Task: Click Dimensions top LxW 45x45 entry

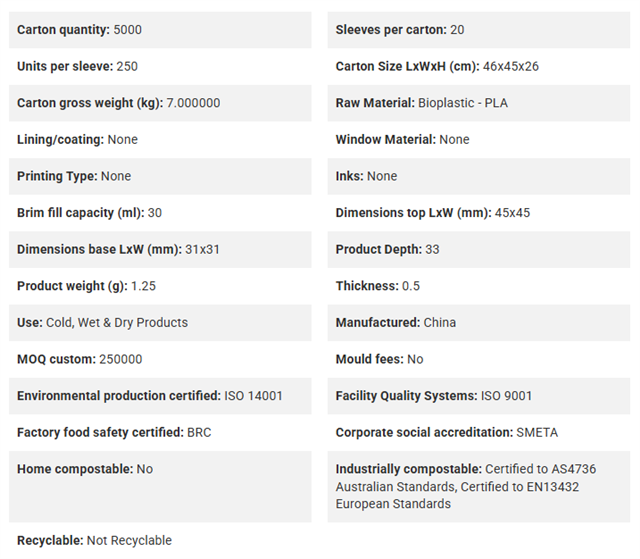Action: coord(479,213)
